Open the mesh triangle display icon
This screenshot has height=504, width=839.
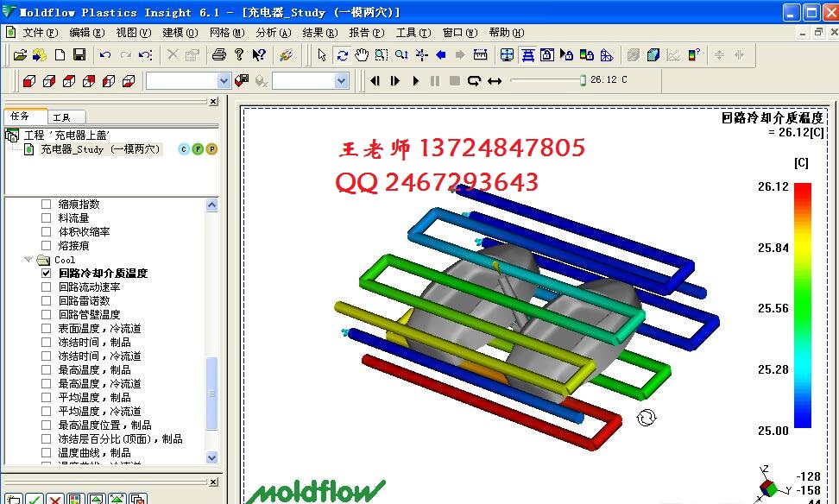pos(606,54)
